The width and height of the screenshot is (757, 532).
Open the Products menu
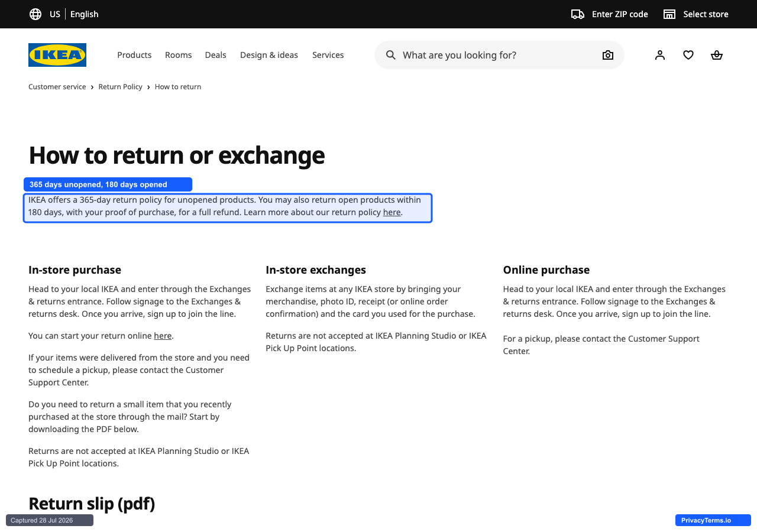(134, 55)
